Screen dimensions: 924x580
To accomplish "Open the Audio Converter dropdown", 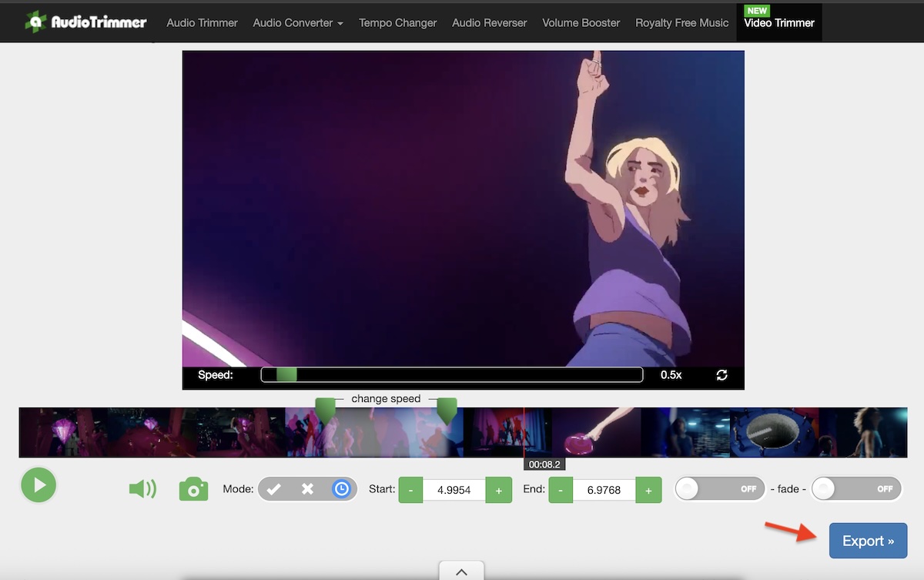I will 298,23.
